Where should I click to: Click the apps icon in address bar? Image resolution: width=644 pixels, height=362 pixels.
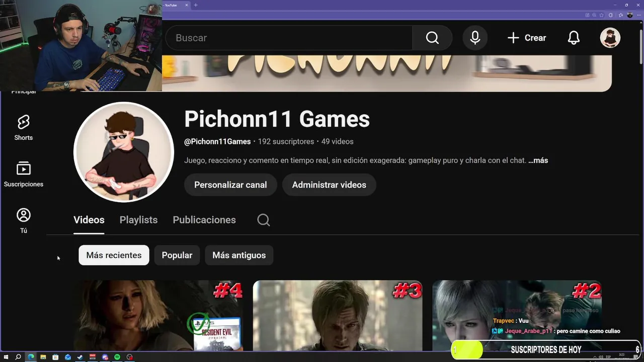(587, 15)
